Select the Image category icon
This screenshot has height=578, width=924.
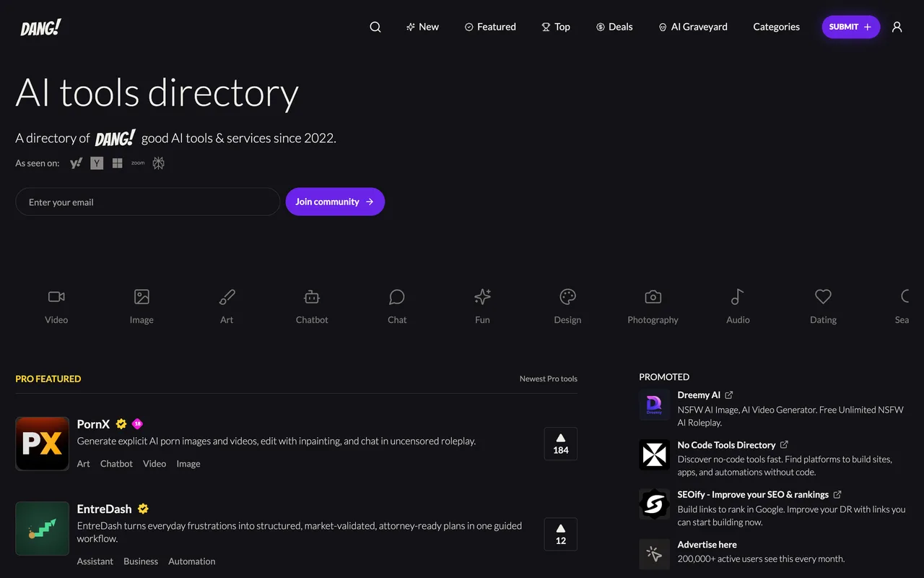coord(141,296)
